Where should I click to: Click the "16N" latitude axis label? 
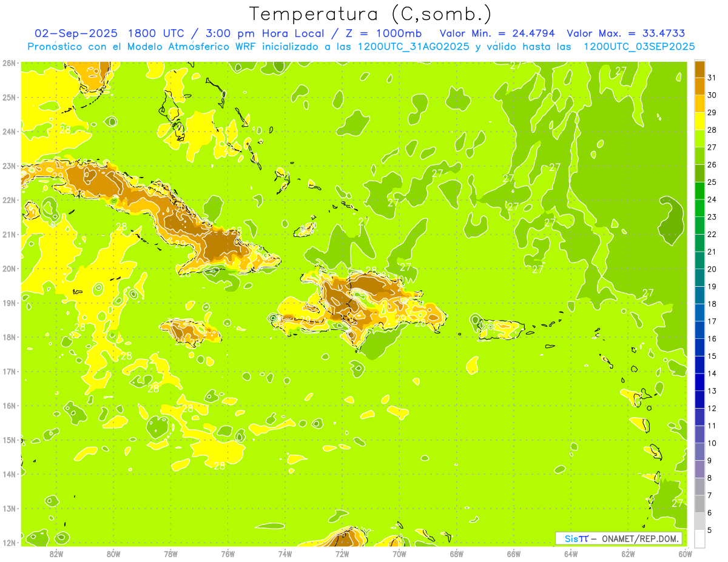[9, 406]
